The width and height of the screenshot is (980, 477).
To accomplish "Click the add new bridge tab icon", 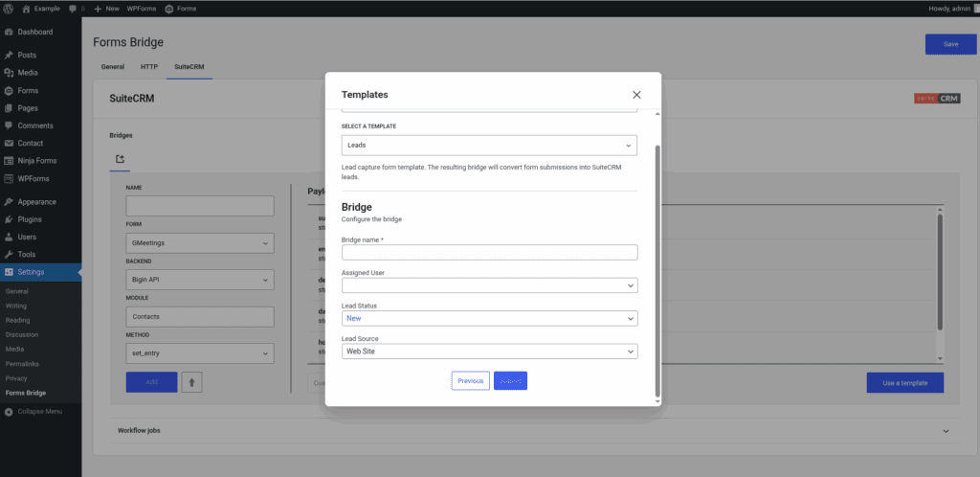I will pos(120,159).
